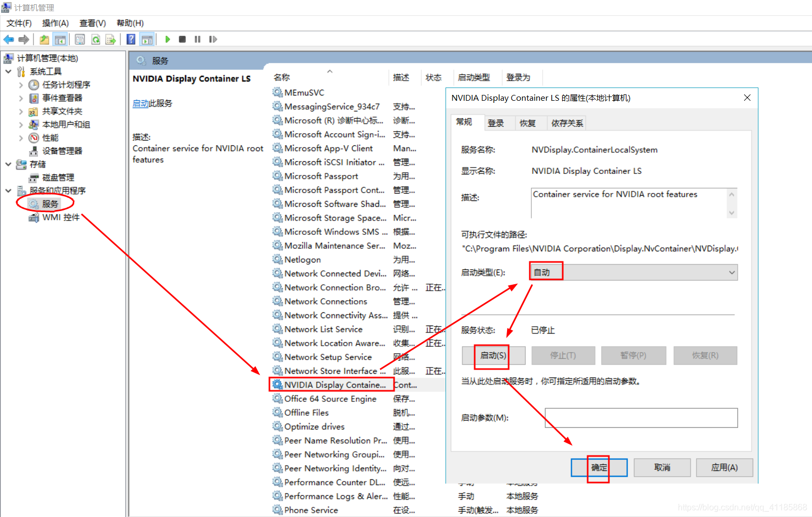This screenshot has width=812, height=517.
Task: Expand the 本地用户和组 node arrow
Action: pyautogui.click(x=21, y=125)
